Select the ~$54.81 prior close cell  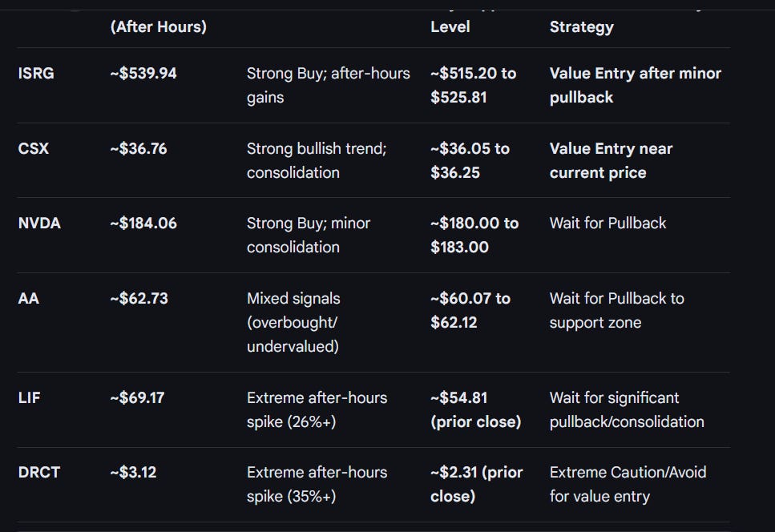(474, 409)
